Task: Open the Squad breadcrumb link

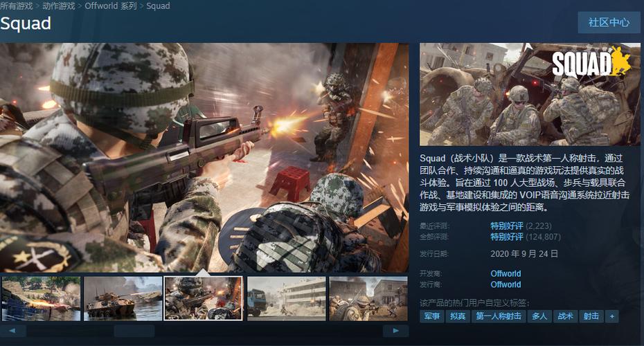Action: tap(158, 6)
